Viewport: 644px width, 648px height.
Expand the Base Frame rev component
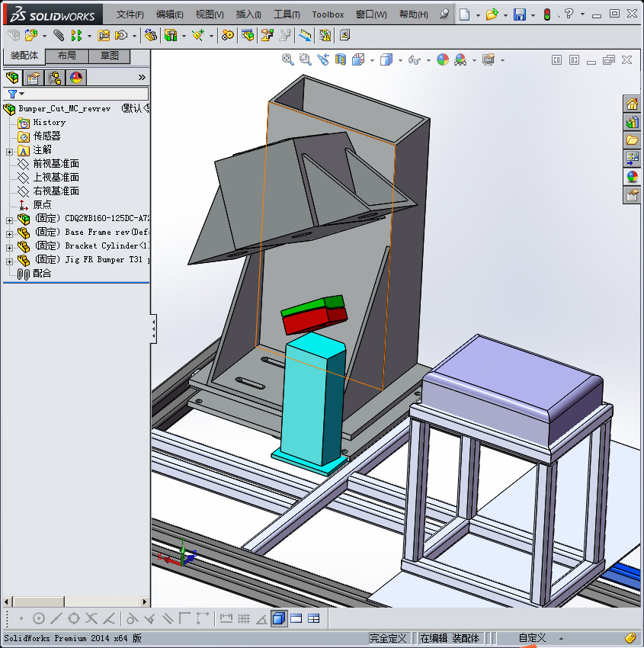pos(9,233)
